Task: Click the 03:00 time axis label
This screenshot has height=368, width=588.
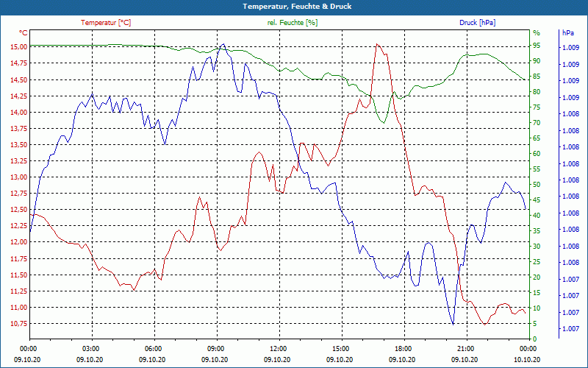Action: pos(90,348)
